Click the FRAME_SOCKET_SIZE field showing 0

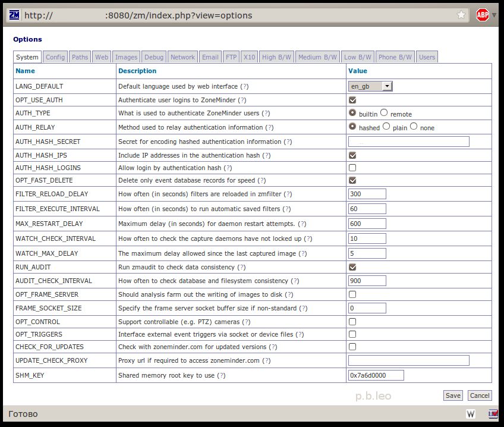point(367,308)
